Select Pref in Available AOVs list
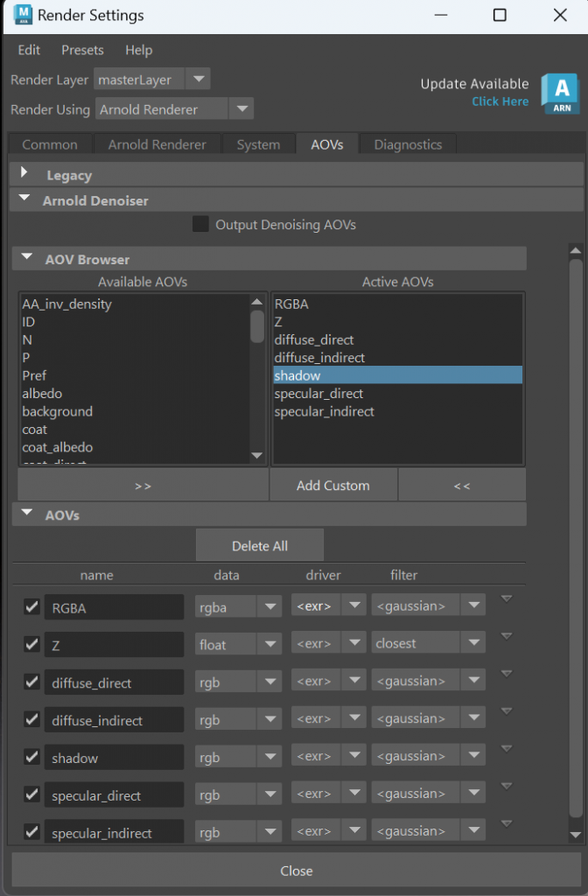 (135, 374)
